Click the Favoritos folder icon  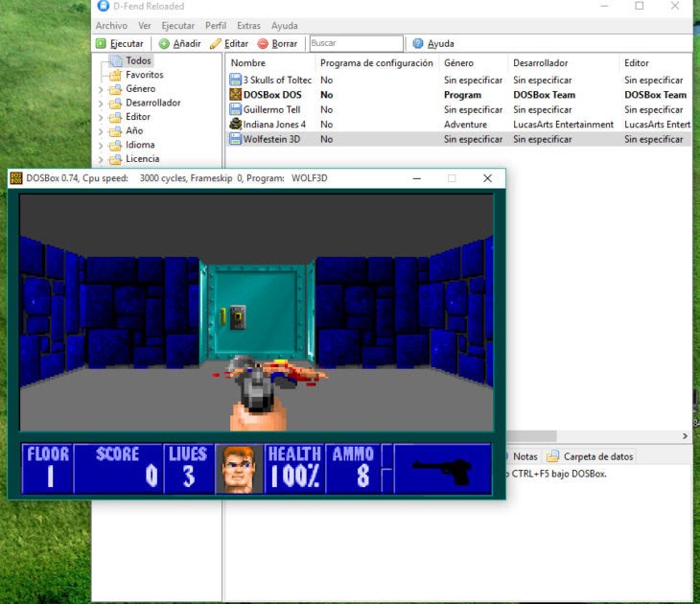tap(115, 75)
